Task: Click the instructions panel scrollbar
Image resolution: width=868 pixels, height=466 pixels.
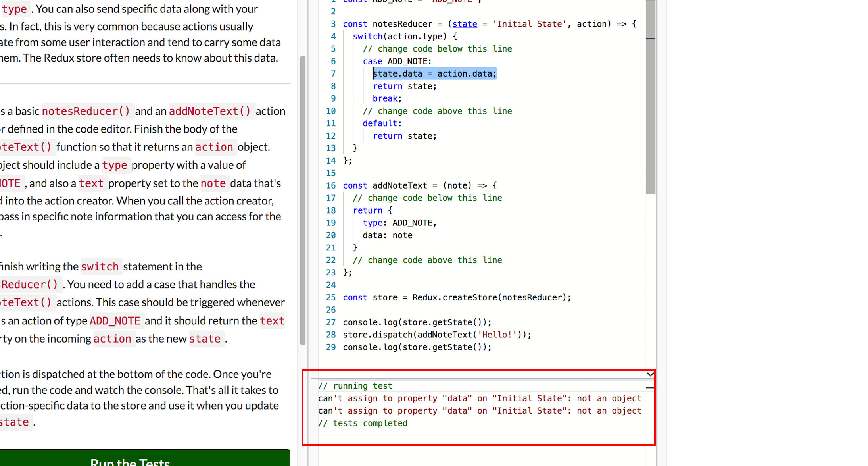Action: tap(303, 200)
